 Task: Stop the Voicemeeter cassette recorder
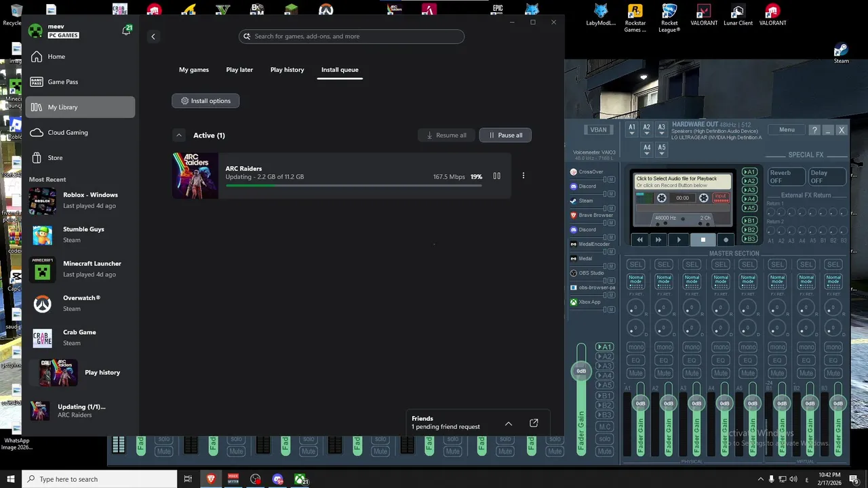coord(703,239)
